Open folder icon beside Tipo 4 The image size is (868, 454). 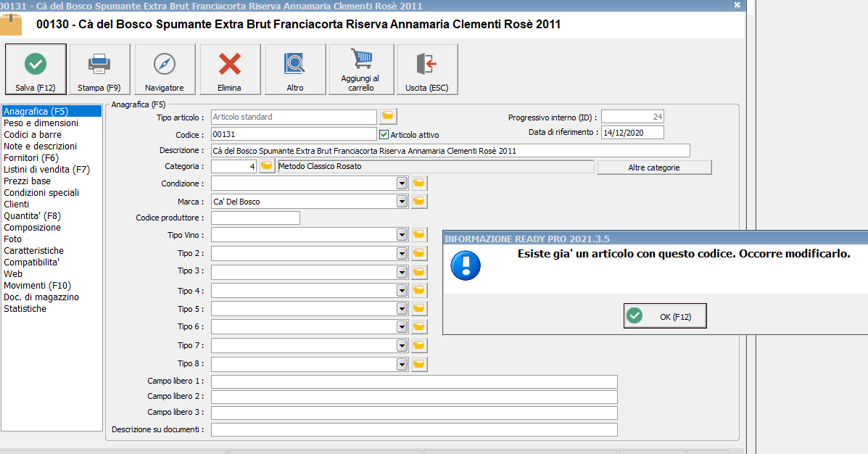tap(419, 290)
